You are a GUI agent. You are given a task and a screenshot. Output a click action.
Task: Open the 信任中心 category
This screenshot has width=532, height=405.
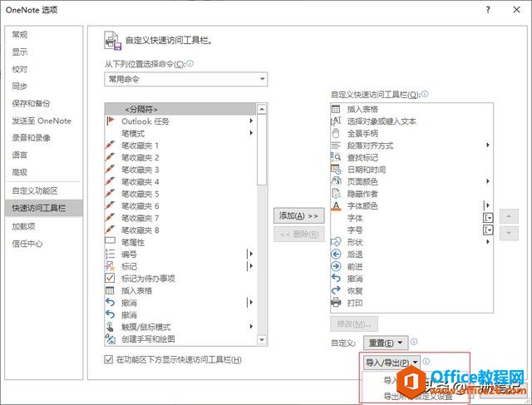44,244
